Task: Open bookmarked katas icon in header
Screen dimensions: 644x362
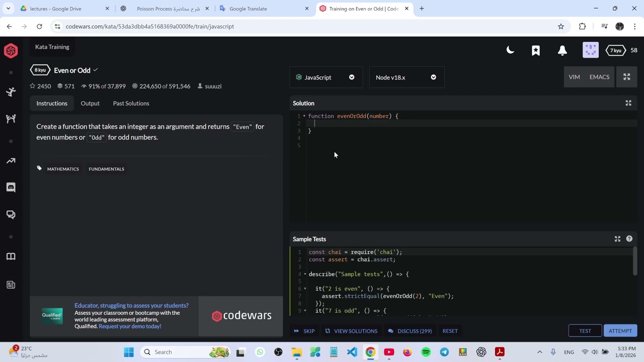Action: coord(536,50)
